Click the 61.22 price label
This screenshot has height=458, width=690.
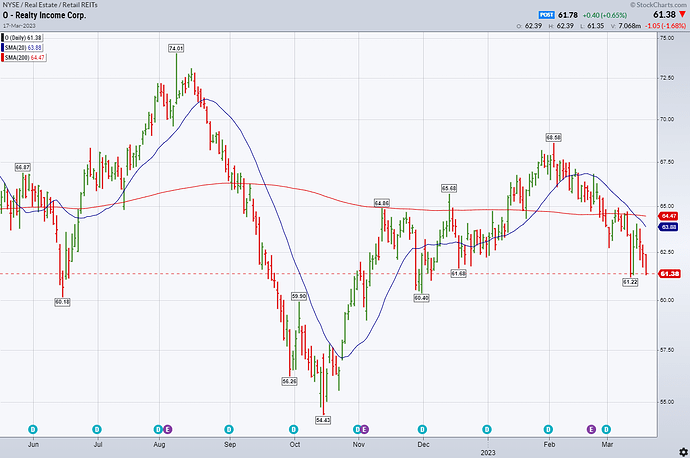(x=630, y=282)
